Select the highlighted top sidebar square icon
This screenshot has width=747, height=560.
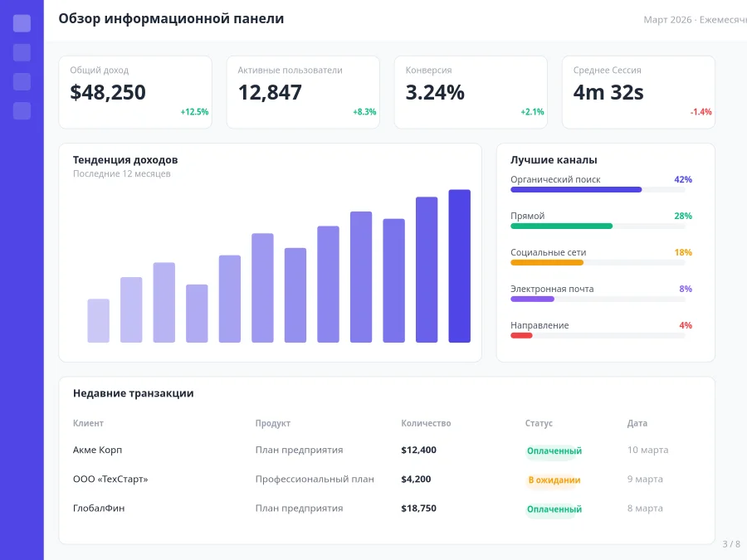pyautogui.click(x=22, y=23)
